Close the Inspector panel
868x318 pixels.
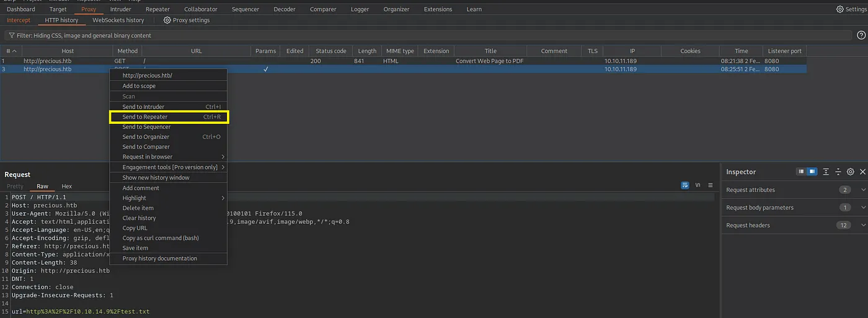[862, 172]
